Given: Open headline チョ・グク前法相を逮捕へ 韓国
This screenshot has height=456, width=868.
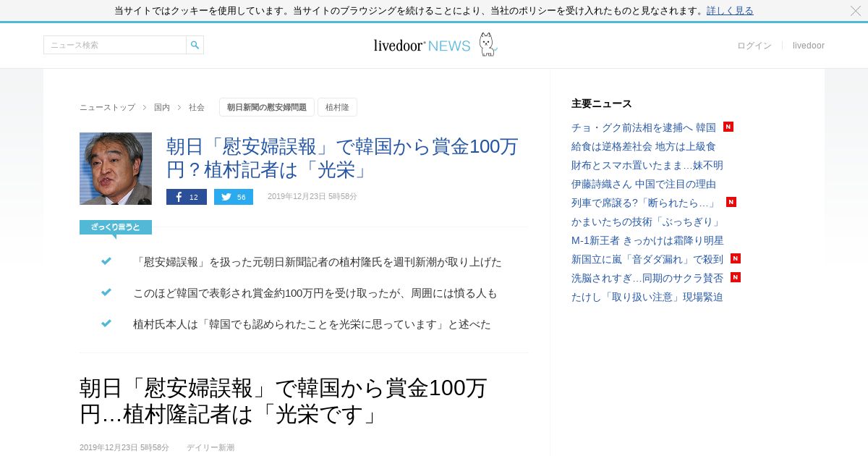Looking at the screenshot, I should point(644,127).
